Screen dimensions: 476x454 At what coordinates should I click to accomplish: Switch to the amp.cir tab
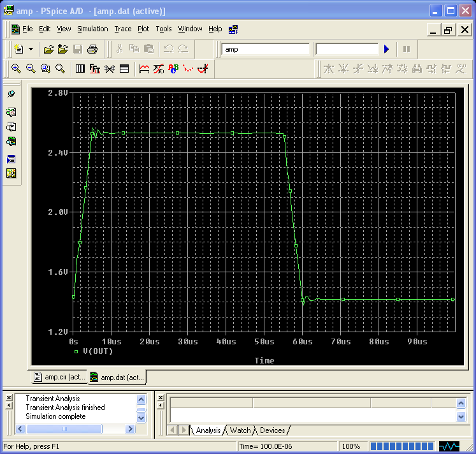(59, 377)
